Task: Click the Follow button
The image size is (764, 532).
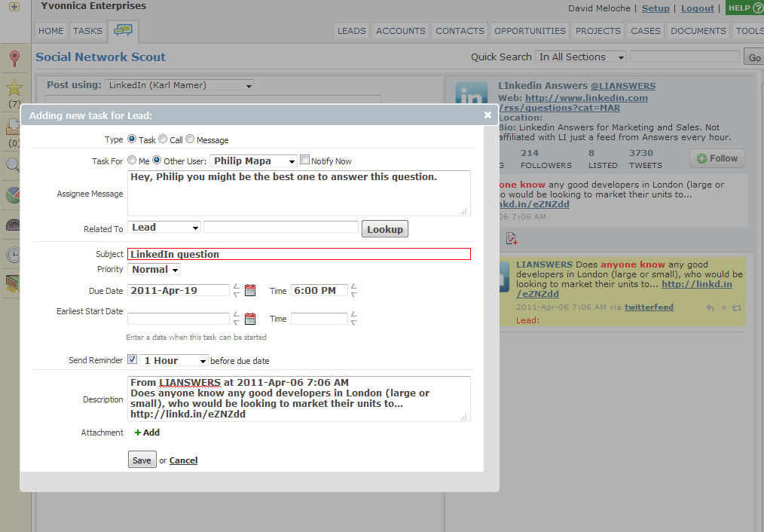Action: click(717, 158)
